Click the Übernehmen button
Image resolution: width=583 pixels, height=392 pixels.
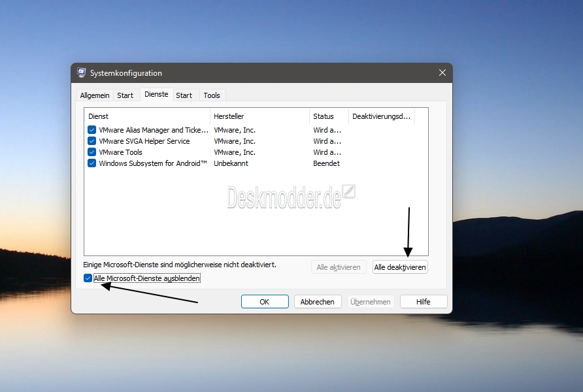click(371, 302)
